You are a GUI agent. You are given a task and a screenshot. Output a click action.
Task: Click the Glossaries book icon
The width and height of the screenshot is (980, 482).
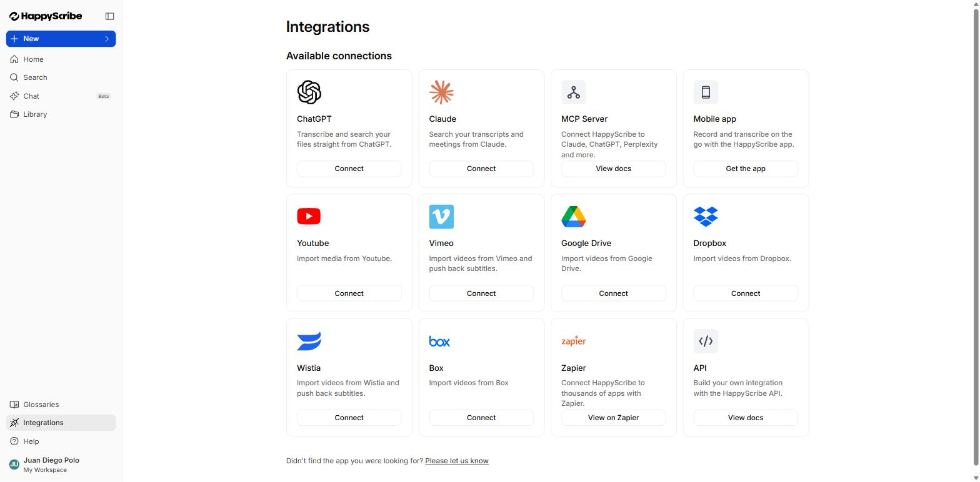tap(14, 405)
